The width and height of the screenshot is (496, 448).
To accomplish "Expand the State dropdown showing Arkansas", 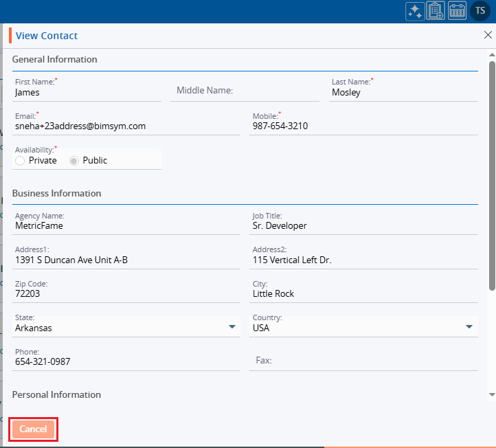I will (232, 327).
